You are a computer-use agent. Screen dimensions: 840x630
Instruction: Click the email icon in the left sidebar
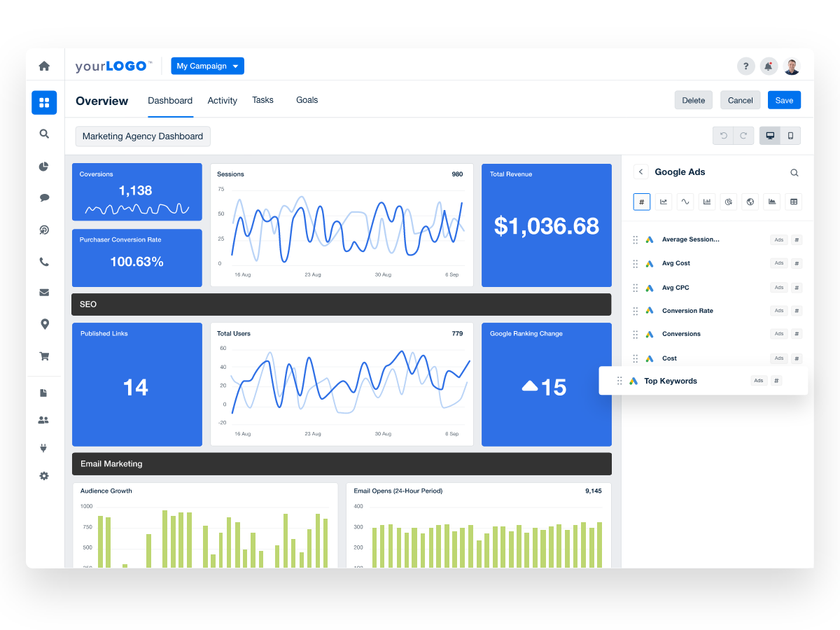[44, 292]
